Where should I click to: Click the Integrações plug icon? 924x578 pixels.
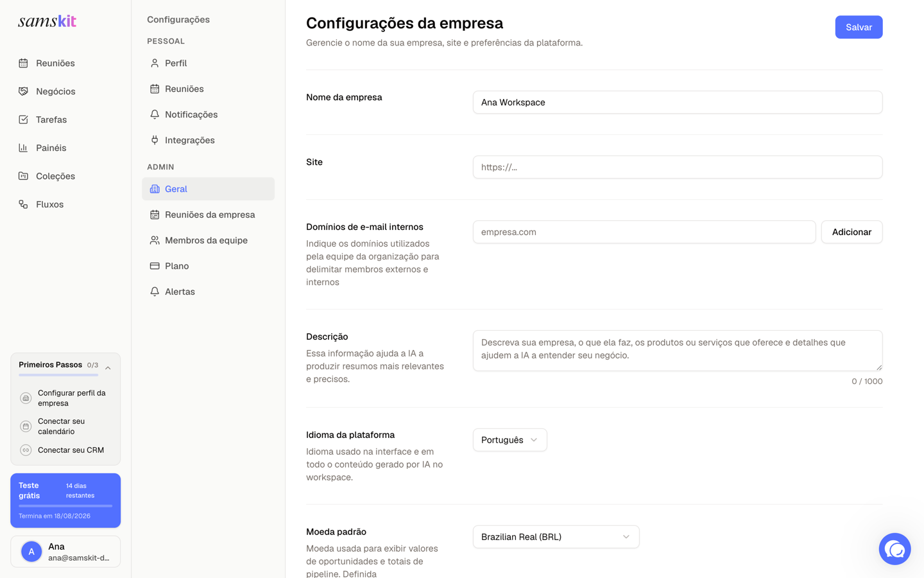(x=155, y=140)
